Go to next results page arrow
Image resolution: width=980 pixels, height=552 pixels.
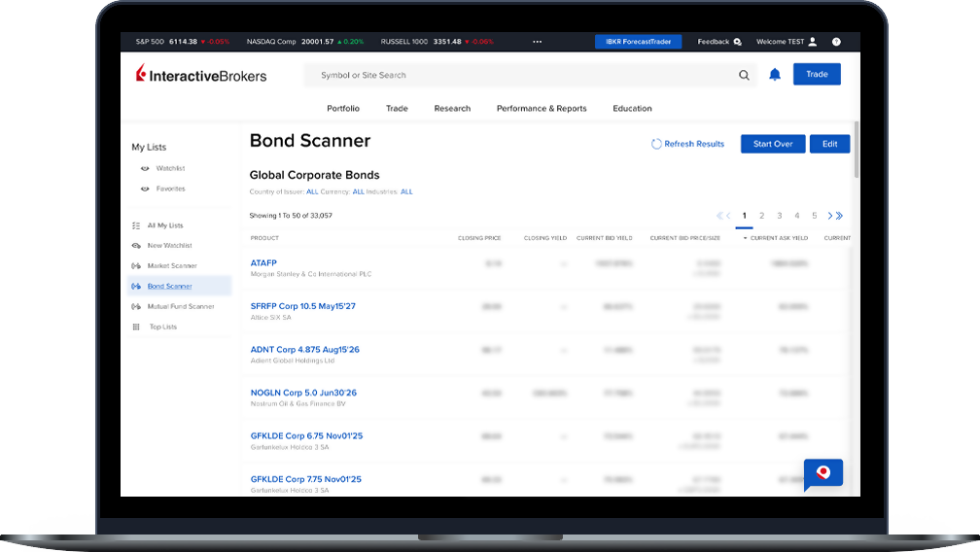tap(830, 216)
